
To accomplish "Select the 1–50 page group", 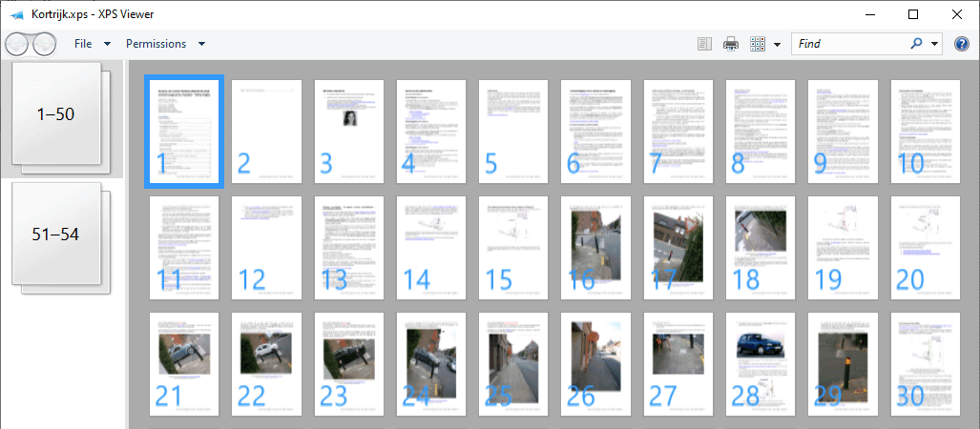I will coord(61,117).
